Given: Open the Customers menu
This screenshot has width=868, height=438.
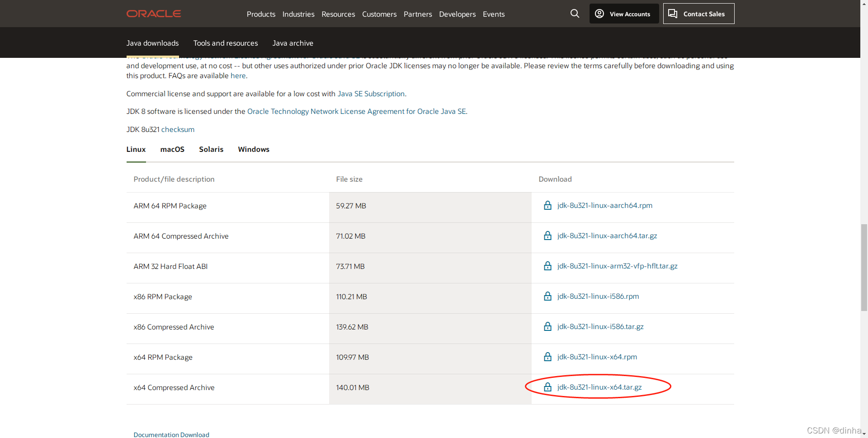Looking at the screenshot, I should pos(379,14).
